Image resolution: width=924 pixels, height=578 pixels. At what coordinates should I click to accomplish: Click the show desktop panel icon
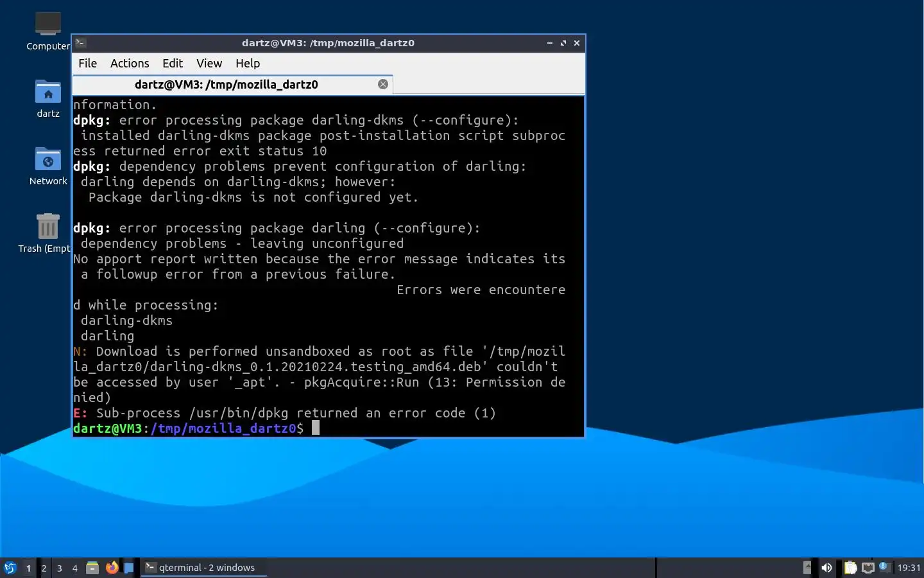pos(129,568)
